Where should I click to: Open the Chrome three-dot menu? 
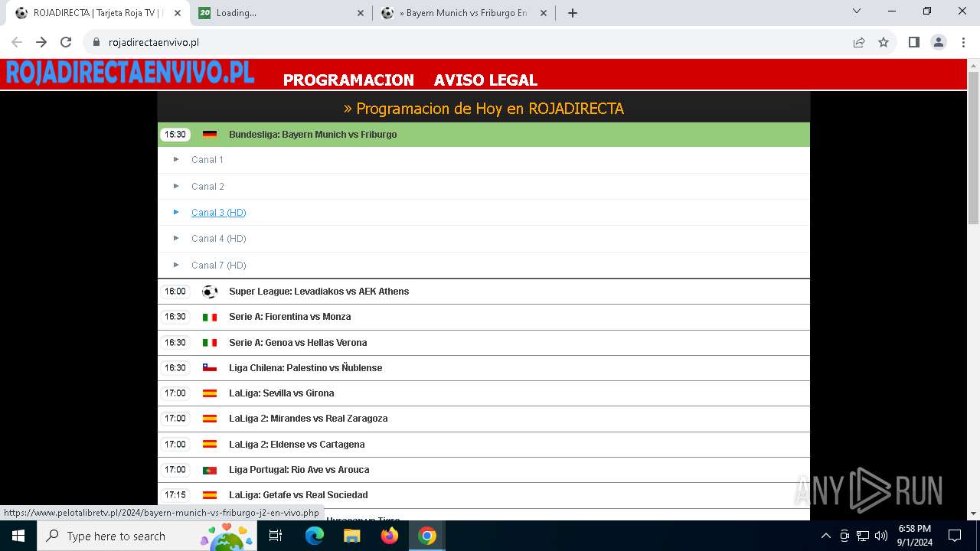click(x=963, y=42)
